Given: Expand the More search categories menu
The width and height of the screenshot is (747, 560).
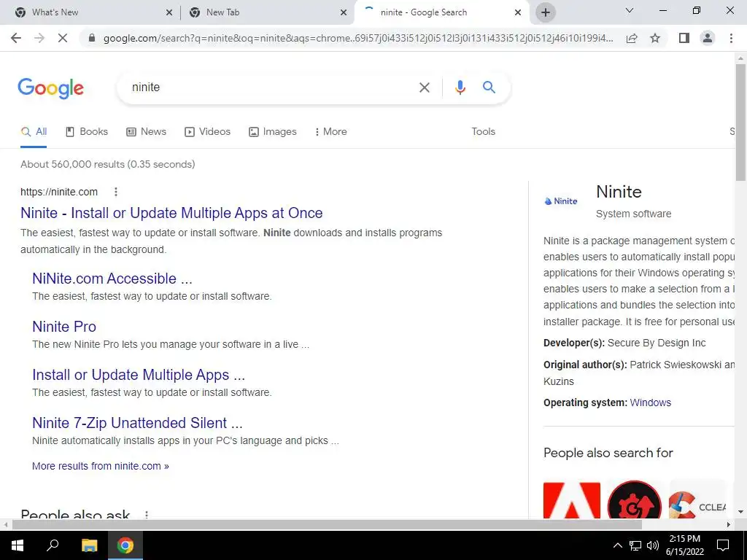Looking at the screenshot, I should coord(330,132).
